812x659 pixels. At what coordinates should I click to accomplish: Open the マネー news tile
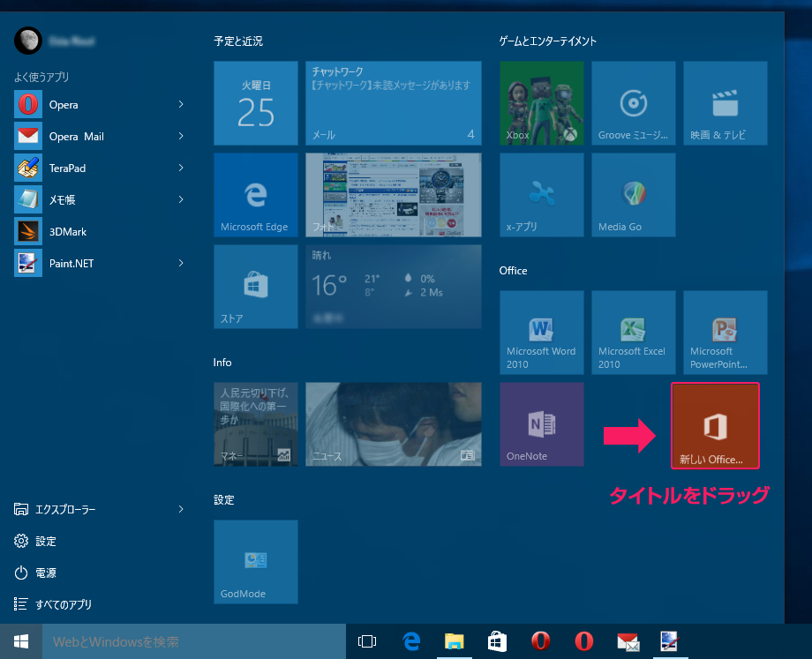pyautogui.click(x=256, y=424)
